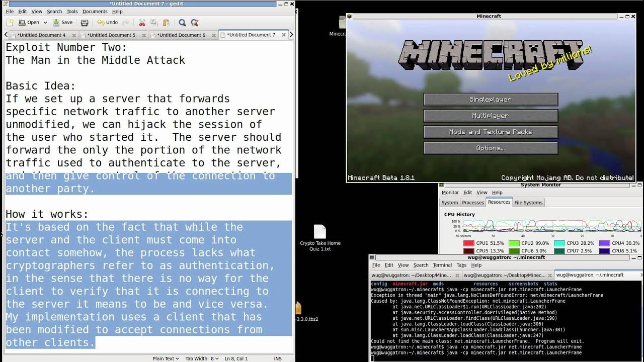Viewport: 644px width, 362px height.
Task: Click the Redo arrow icon
Action: click(126, 23)
